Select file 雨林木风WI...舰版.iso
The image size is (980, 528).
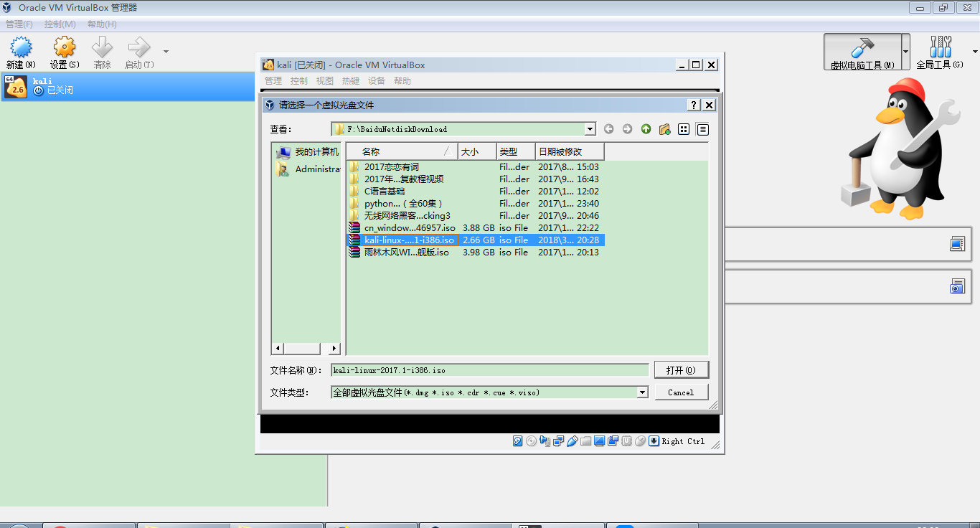pos(406,253)
